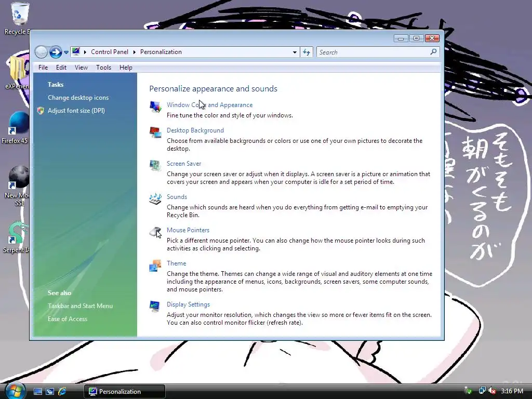Open the Theme icon
Image resolution: width=532 pixels, height=399 pixels.
point(155,265)
